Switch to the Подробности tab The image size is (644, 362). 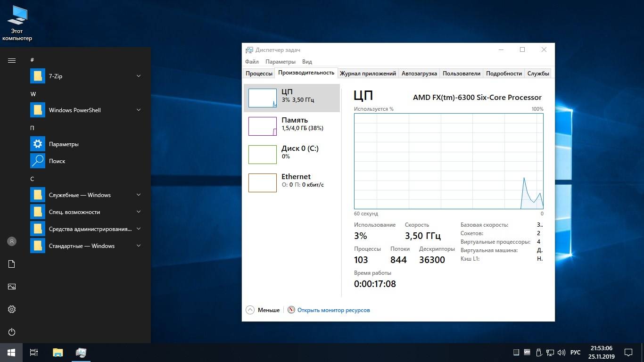point(504,74)
